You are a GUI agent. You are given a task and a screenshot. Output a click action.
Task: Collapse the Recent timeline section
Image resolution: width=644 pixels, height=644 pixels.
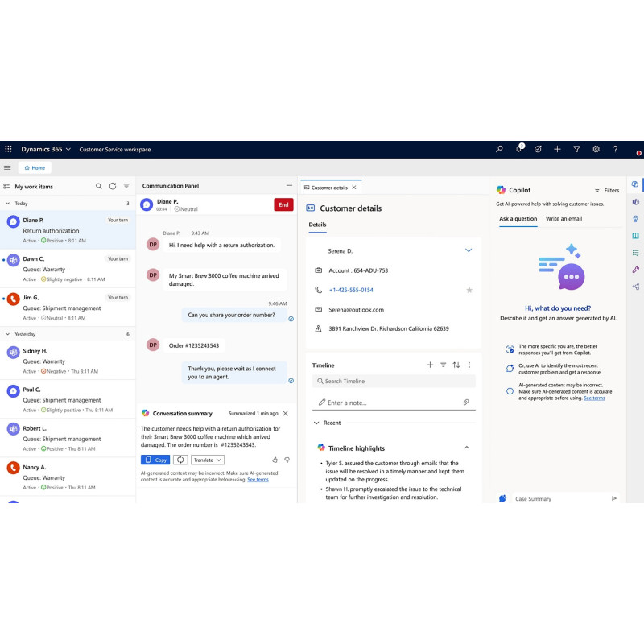pos(316,423)
